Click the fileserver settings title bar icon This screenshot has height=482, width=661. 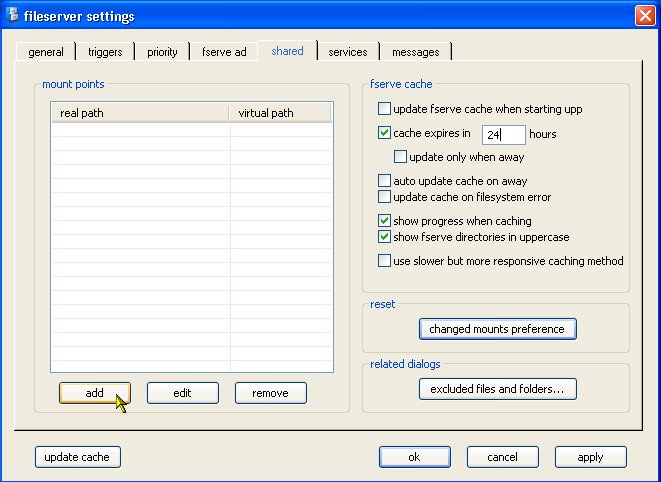(x=14, y=16)
